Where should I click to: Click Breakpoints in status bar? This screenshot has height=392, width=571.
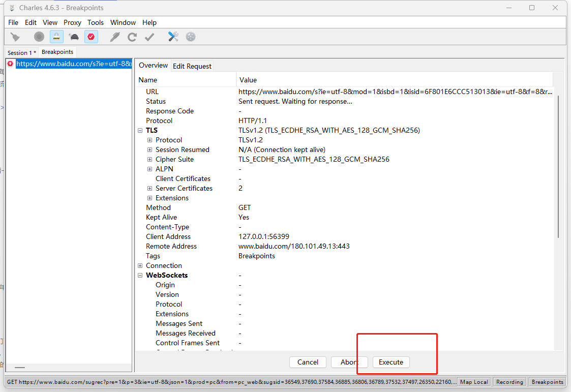[x=547, y=382]
